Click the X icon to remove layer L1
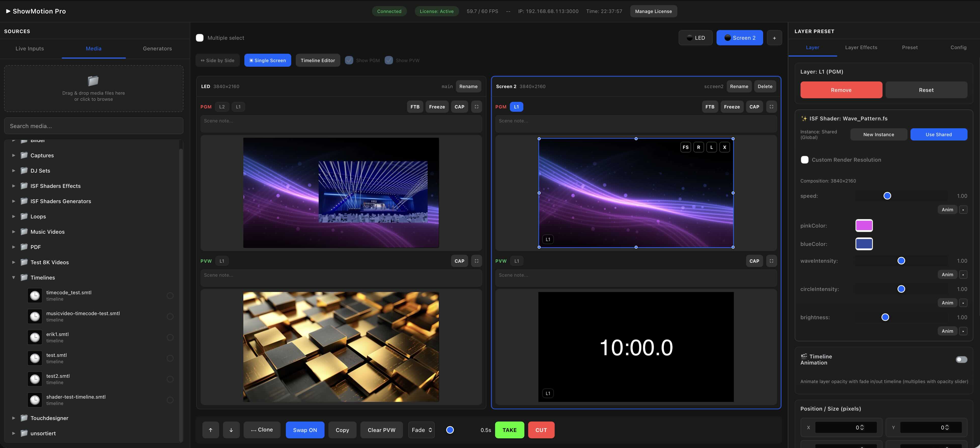The width and height of the screenshot is (980, 448). tap(724, 147)
